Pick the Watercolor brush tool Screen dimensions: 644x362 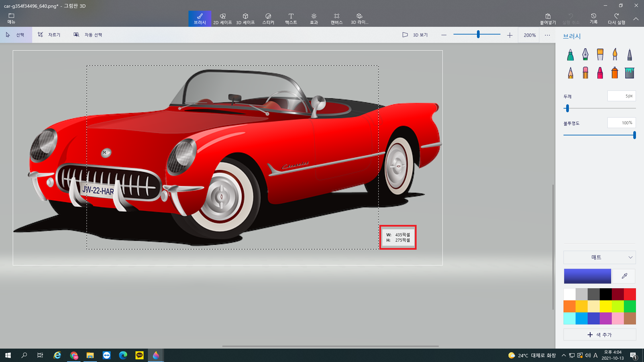pyautogui.click(x=615, y=55)
